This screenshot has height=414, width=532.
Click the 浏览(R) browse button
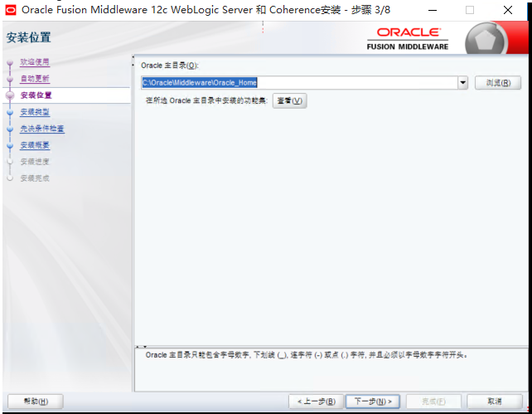(498, 82)
